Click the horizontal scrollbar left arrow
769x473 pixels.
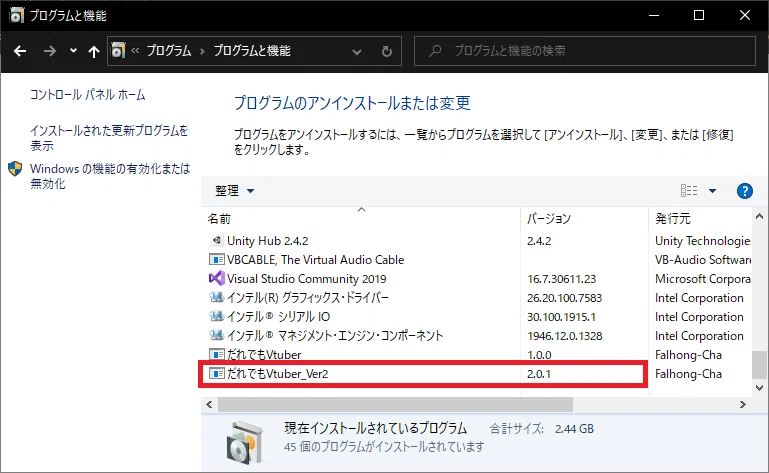pyautogui.click(x=209, y=404)
